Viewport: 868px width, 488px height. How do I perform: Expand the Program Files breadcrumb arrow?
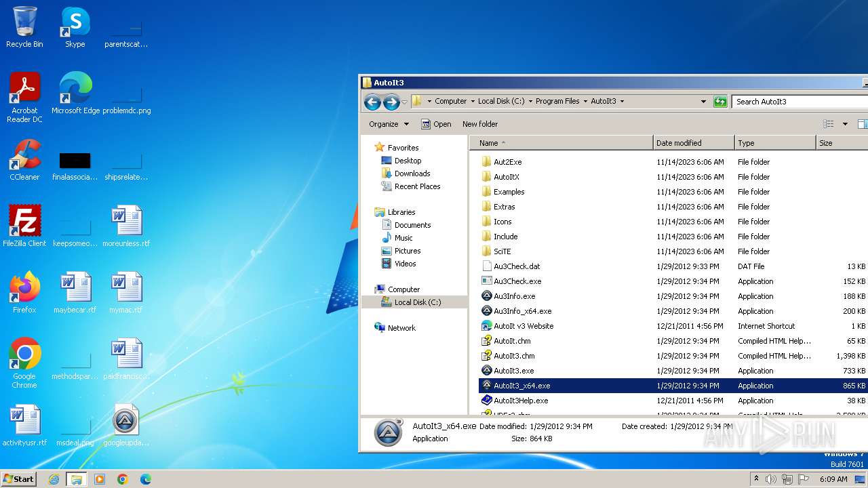(585, 102)
